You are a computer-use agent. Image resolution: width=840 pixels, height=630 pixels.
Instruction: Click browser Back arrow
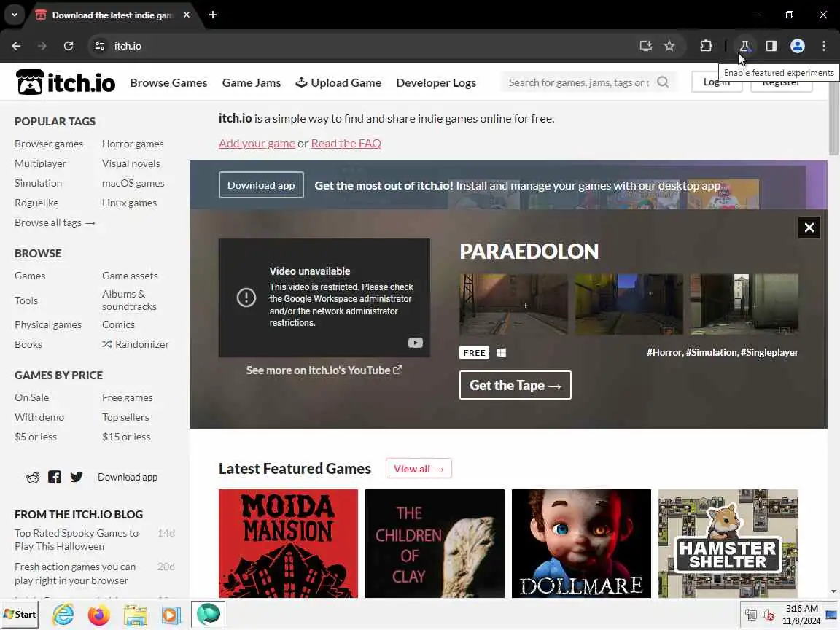click(16, 46)
